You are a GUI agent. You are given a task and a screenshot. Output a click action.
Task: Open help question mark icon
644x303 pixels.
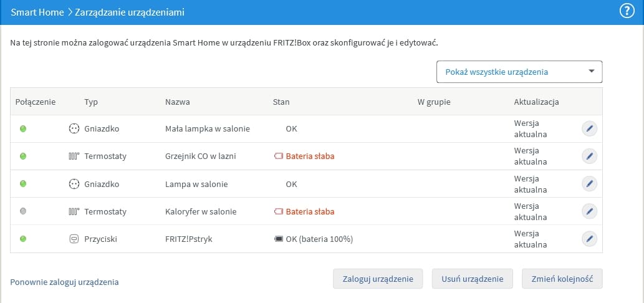[x=627, y=12]
